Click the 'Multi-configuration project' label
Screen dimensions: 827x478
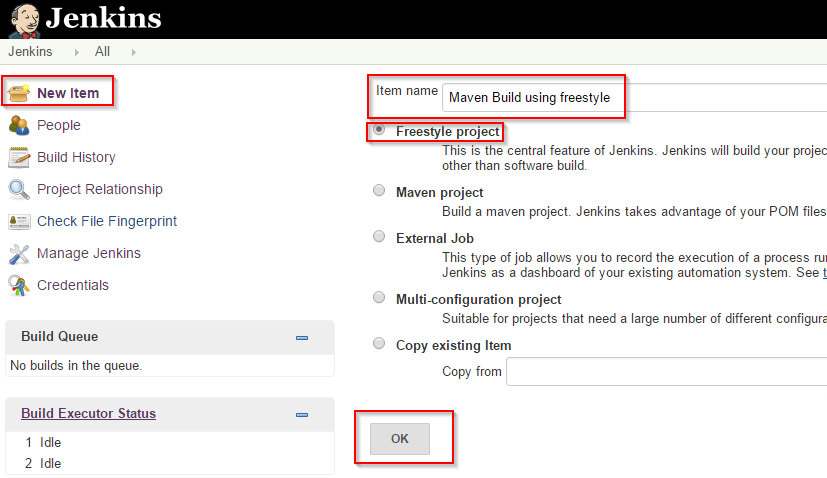(x=478, y=300)
